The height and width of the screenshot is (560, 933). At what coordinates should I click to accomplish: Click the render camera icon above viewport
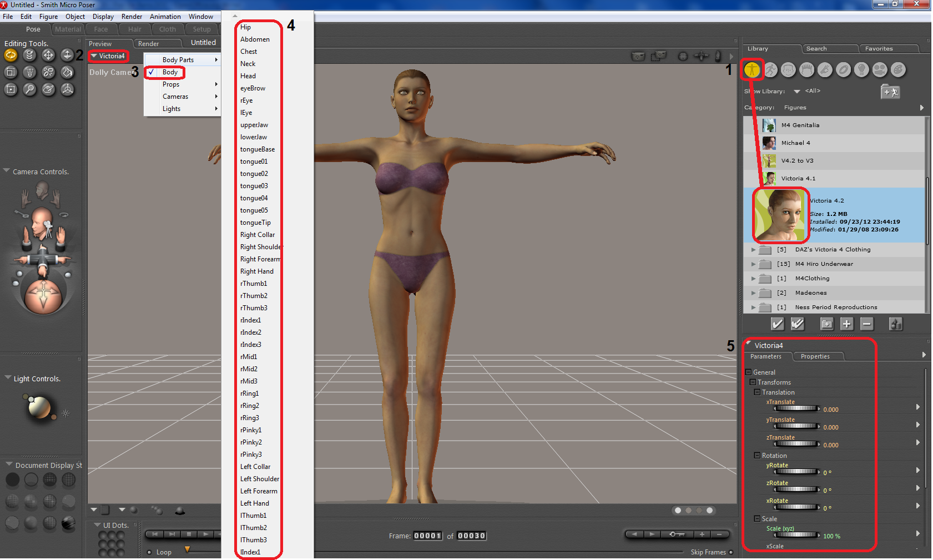[638, 56]
